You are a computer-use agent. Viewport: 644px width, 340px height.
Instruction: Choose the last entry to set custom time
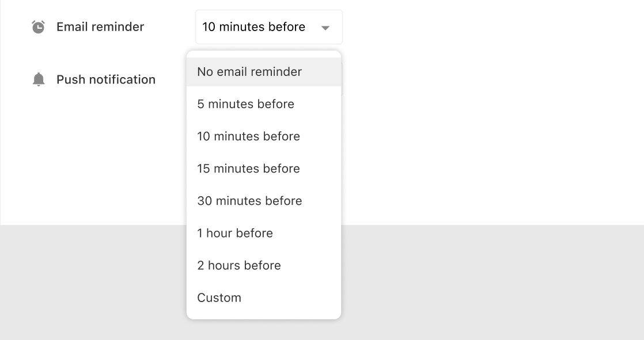click(x=219, y=297)
